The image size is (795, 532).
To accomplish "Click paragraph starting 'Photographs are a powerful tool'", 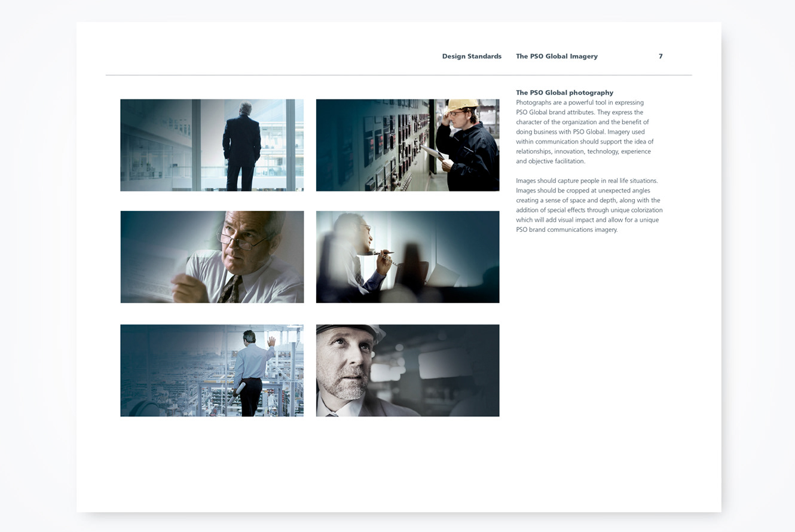I will click(x=585, y=132).
